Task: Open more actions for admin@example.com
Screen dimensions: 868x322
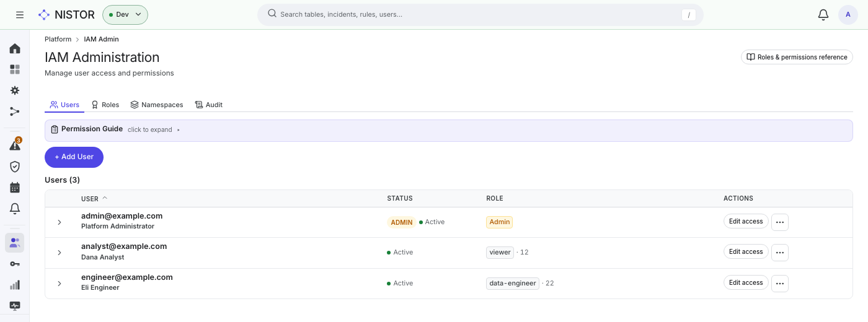Action: [x=780, y=222]
